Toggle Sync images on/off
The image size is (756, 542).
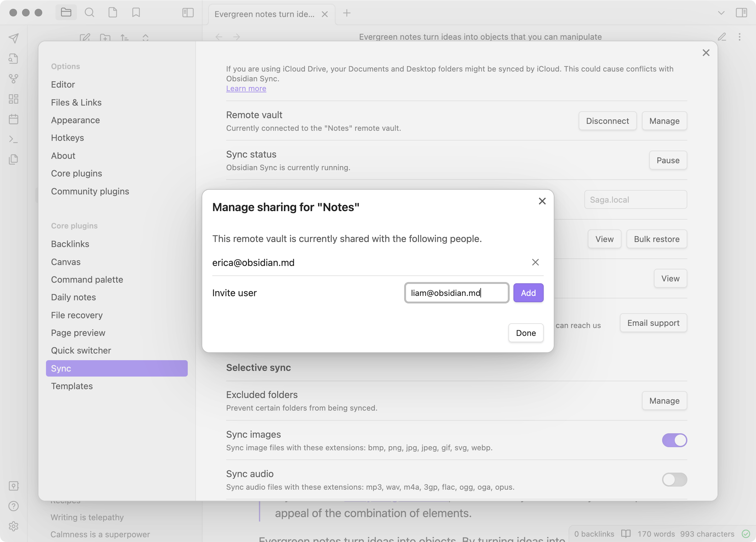click(x=674, y=440)
